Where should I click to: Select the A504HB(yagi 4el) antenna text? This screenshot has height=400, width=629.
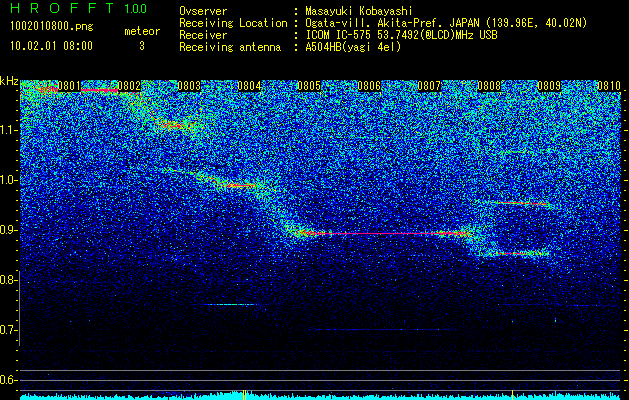[353, 47]
